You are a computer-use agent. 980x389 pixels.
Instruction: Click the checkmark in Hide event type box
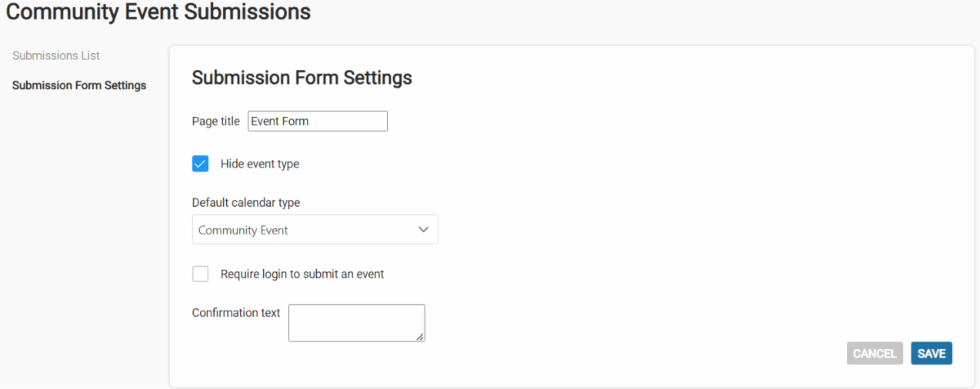point(201,163)
